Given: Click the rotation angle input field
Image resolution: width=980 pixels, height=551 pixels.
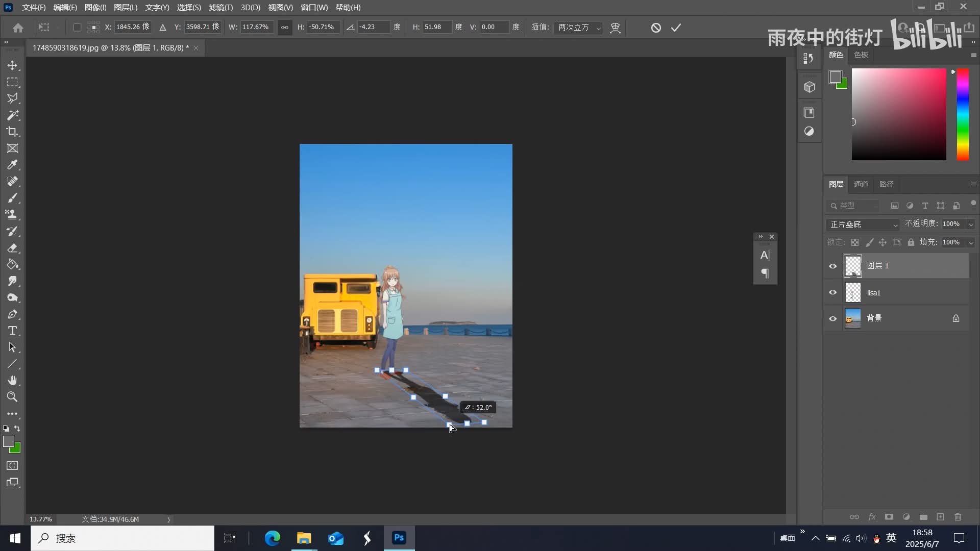Looking at the screenshot, I should click(374, 28).
